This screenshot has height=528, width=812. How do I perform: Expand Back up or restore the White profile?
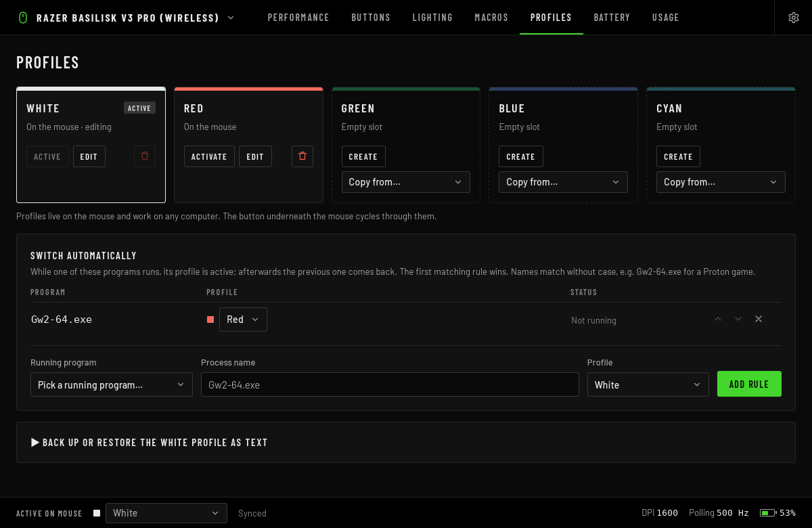tap(150, 443)
